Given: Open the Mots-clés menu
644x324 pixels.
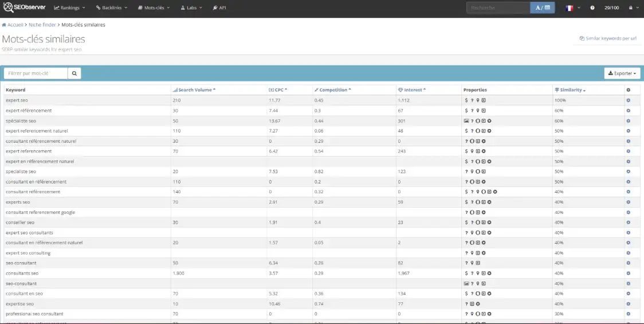Looking at the screenshot, I should coord(155,8).
